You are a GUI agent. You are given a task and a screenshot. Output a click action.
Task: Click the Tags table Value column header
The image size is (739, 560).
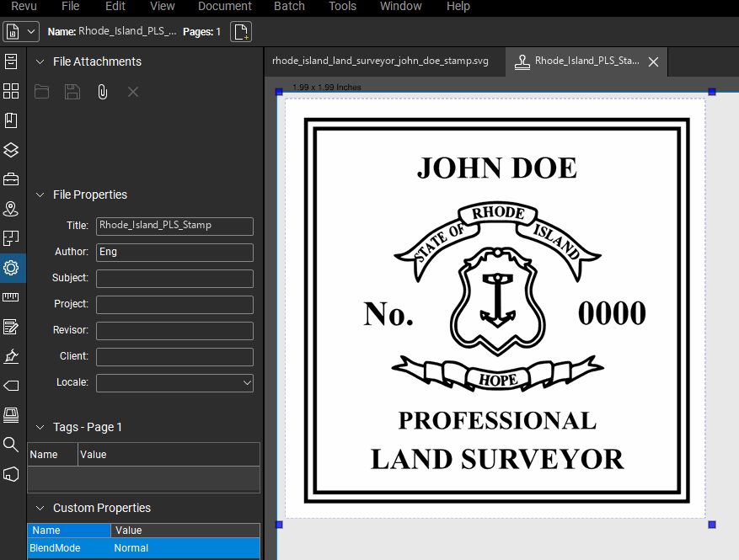[169, 455]
